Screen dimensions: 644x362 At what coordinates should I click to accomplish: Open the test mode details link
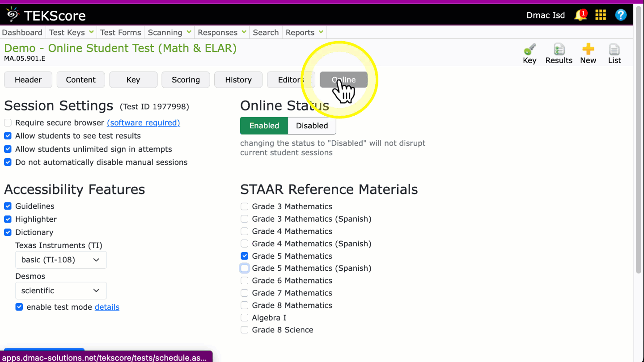coord(107,307)
